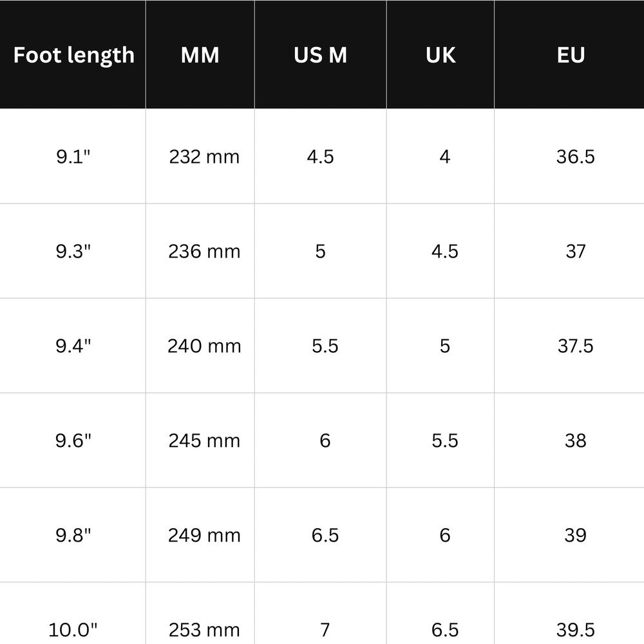Viewport: 644px width, 644px height.
Task: Click the 232 mm cell
Action: [200, 156]
